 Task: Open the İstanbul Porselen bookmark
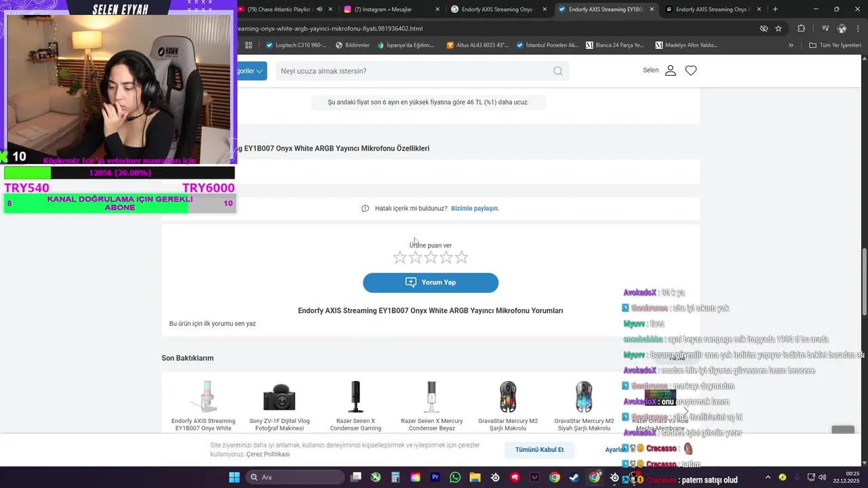pyautogui.click(x=547, y=45)
